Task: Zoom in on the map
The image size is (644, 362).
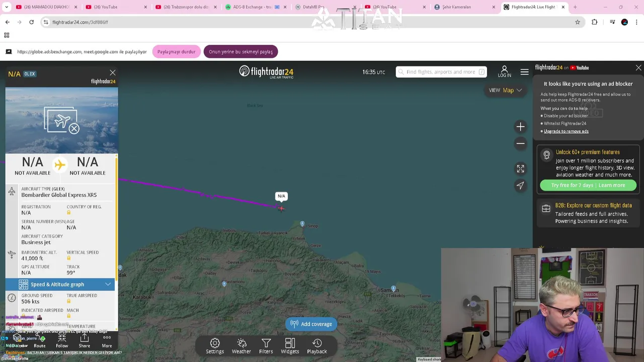Action: pyautogui.click(x=520, y=127)
